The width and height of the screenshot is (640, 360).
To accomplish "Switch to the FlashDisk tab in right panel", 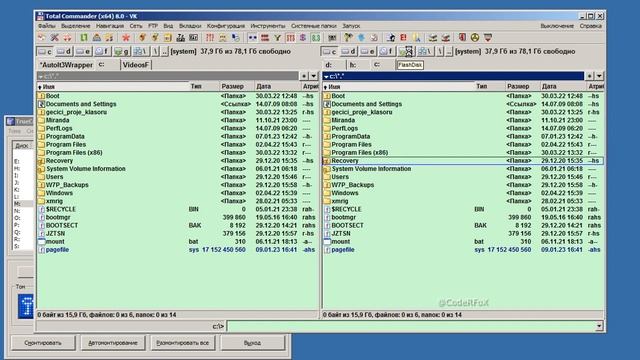I will click(x=410, y=65).
